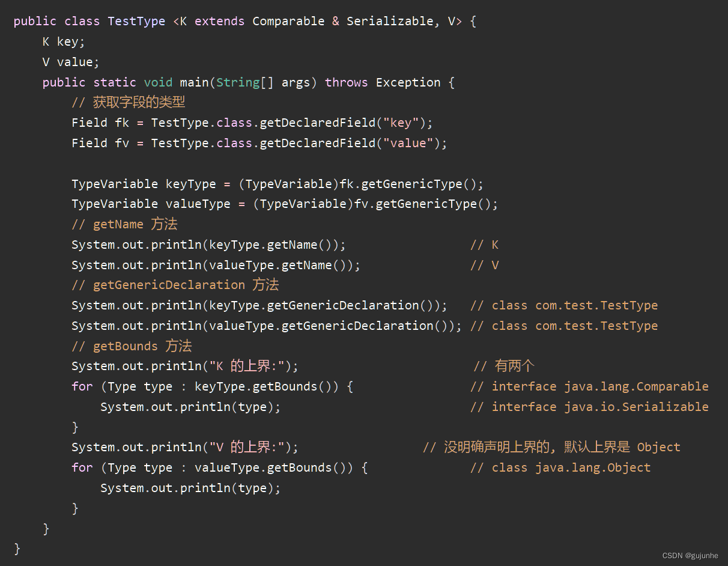Click the TestType class name in declaration
The image size is (728, 566).
click(x=136, y=21)
